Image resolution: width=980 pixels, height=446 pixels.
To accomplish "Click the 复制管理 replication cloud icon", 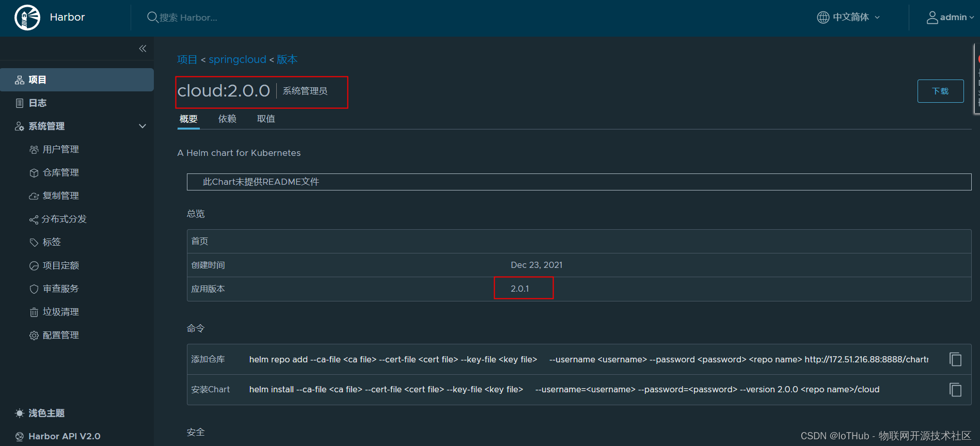I will (x=34, y=196).
